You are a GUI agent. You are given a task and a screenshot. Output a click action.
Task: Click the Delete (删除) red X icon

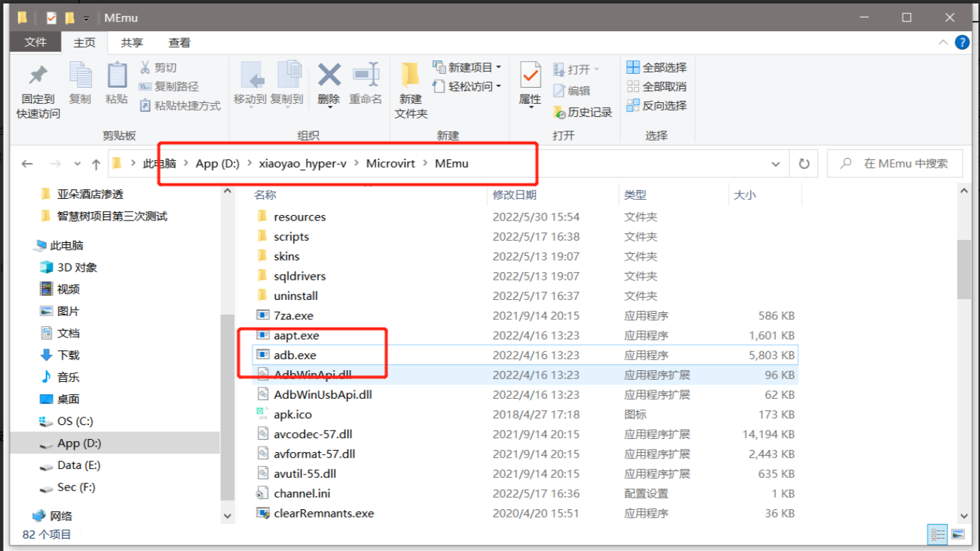pyautogui.click(x=329, y=74)
